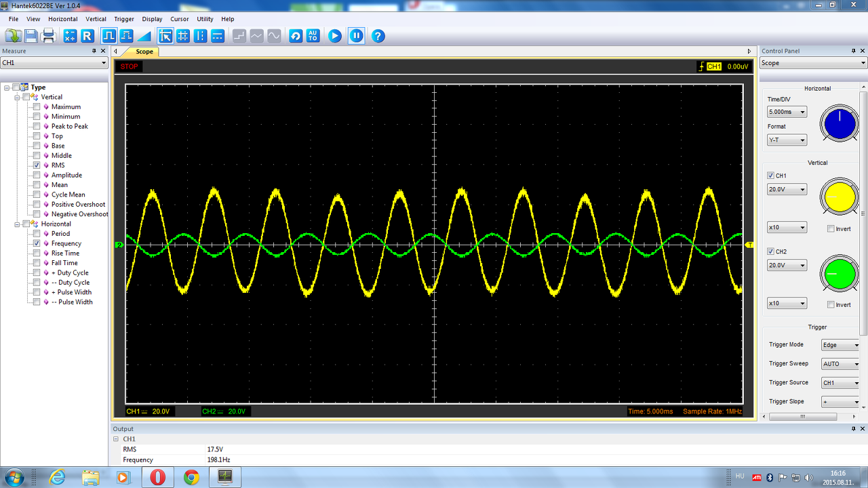Screen dimensions: 868x488
Task: Collapse the Horizontal tree node
Action: click(17, 224)
